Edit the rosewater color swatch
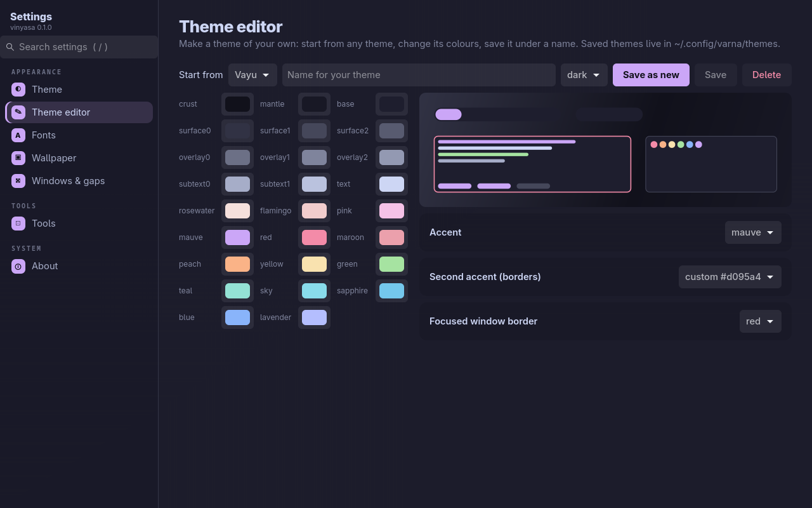Viewport: 812px width, 508px height. (237, 211)
